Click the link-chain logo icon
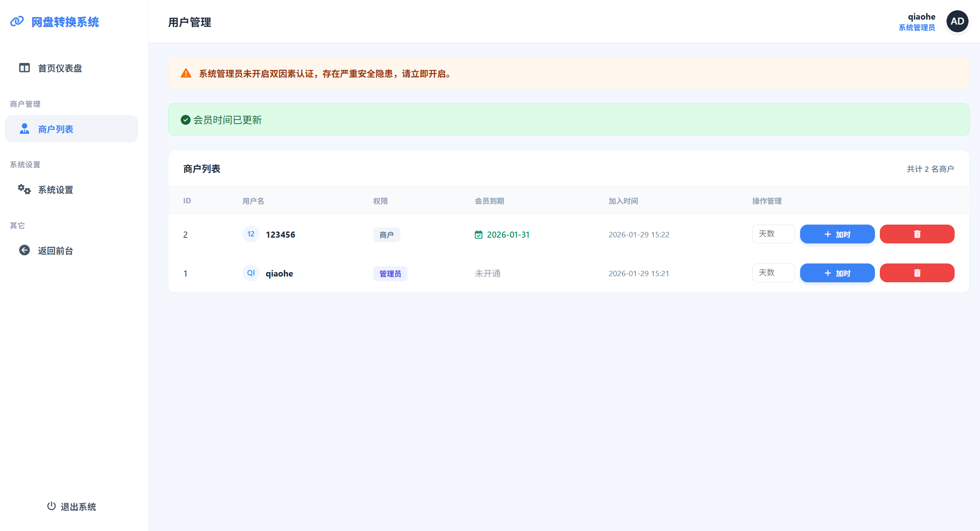980x531 pixels. click(x=17, y=22)
